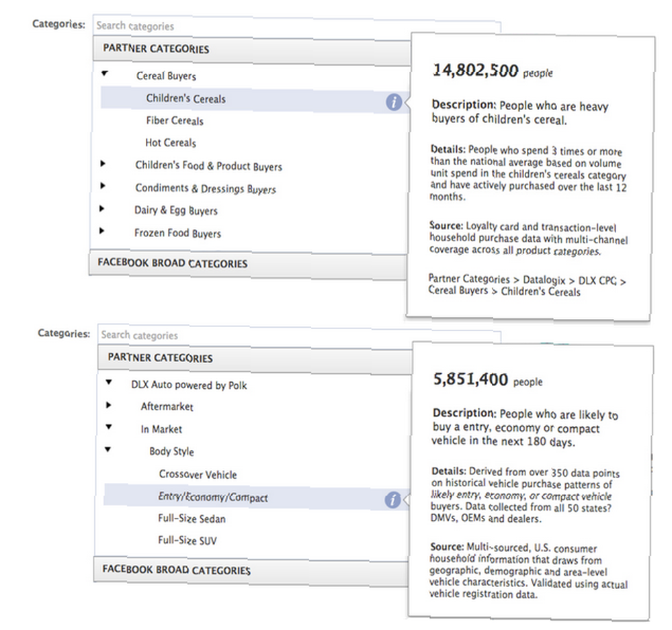Select the Aftermarket category
The height and width of the screenshot is (630, 672).
pos(167,406)
